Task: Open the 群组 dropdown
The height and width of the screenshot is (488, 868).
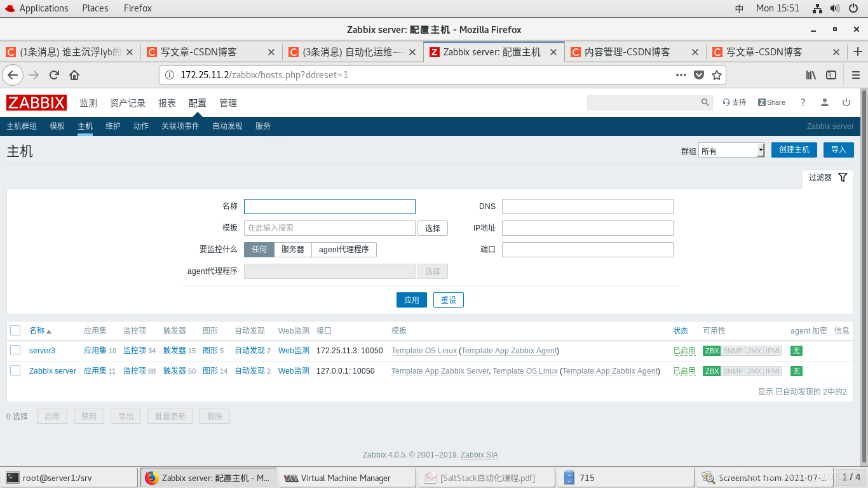Action: click(x=731, y=150)
